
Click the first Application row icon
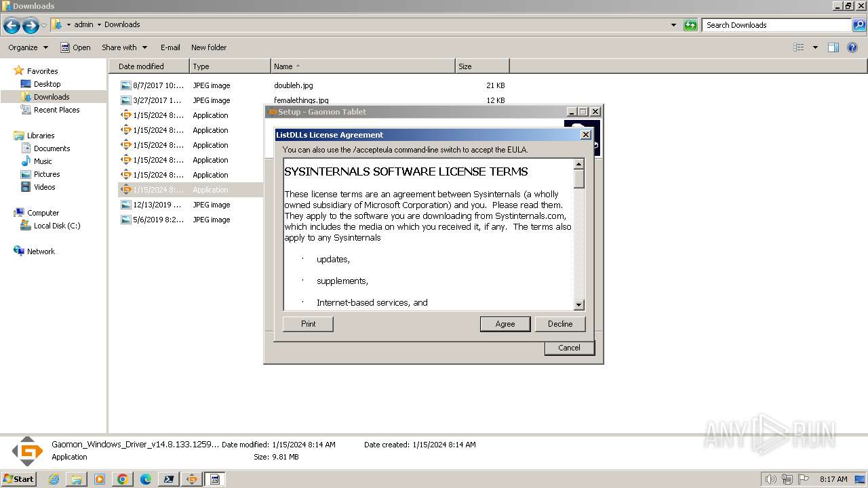125,115
